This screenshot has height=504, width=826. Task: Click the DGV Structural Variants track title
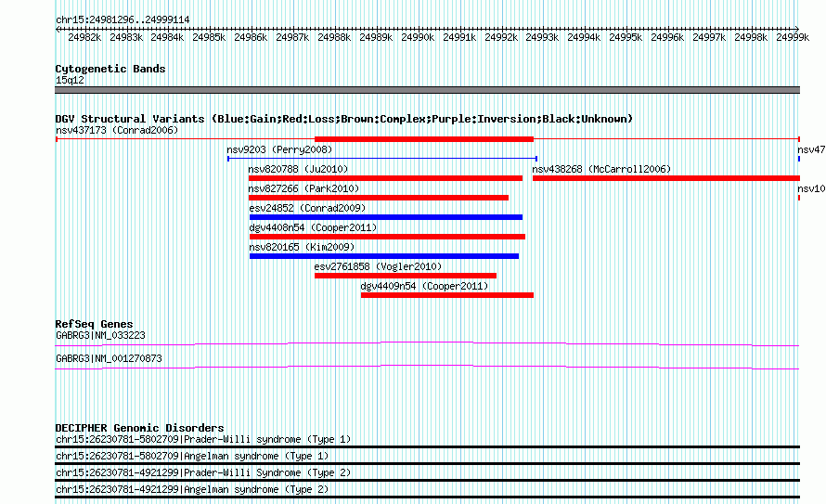click(343, 119)
